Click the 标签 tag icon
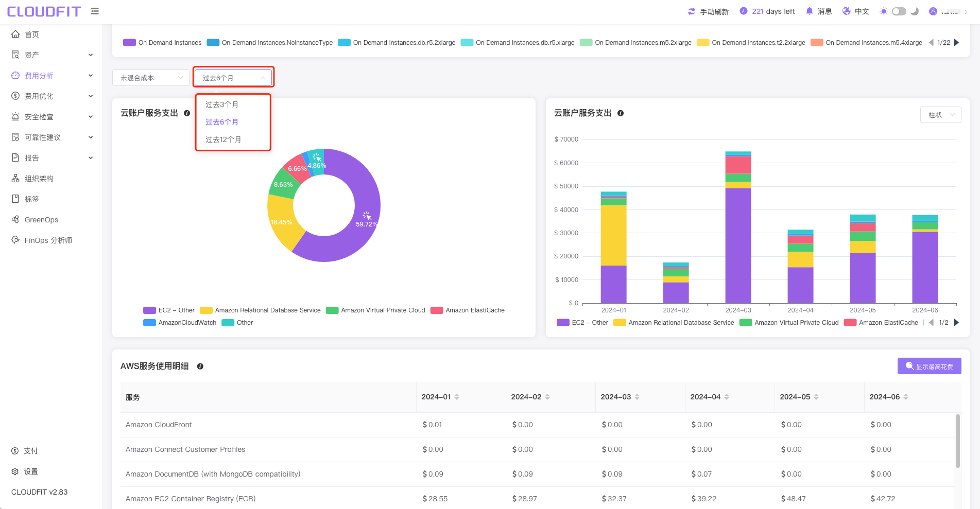Viewport: 980px width, 509px height. pos(15,199)
